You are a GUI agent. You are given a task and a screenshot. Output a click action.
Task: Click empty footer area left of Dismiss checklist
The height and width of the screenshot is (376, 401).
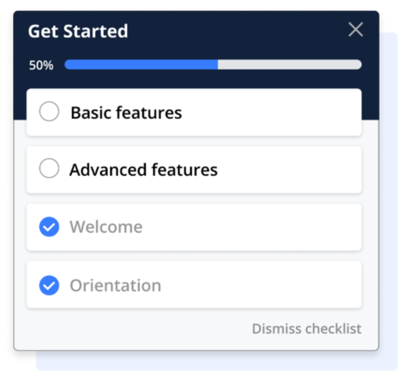tap(133, 329)
